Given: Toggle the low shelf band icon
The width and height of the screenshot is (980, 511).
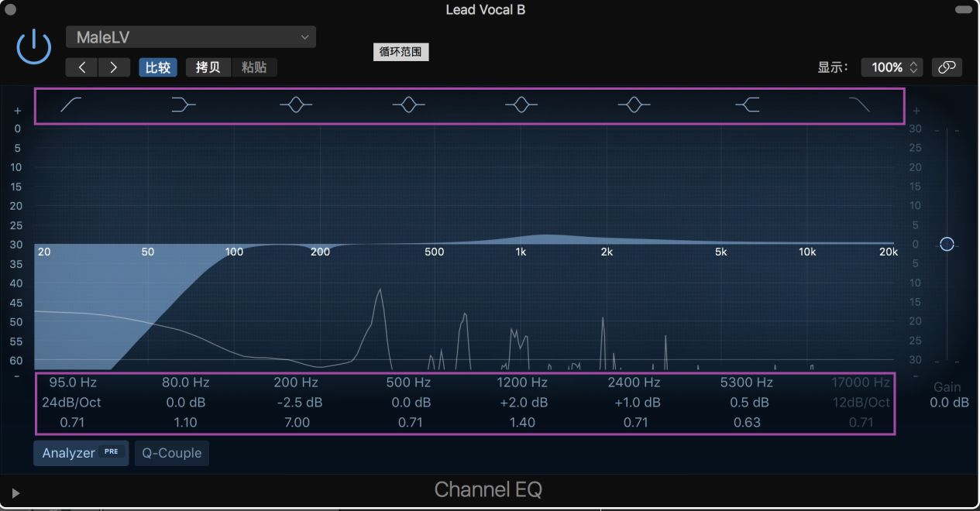Looking at the screenshot, I should click(183, 105).
